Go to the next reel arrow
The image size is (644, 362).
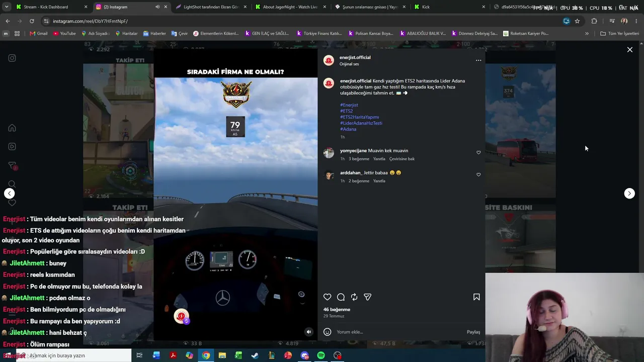[629, 194]
